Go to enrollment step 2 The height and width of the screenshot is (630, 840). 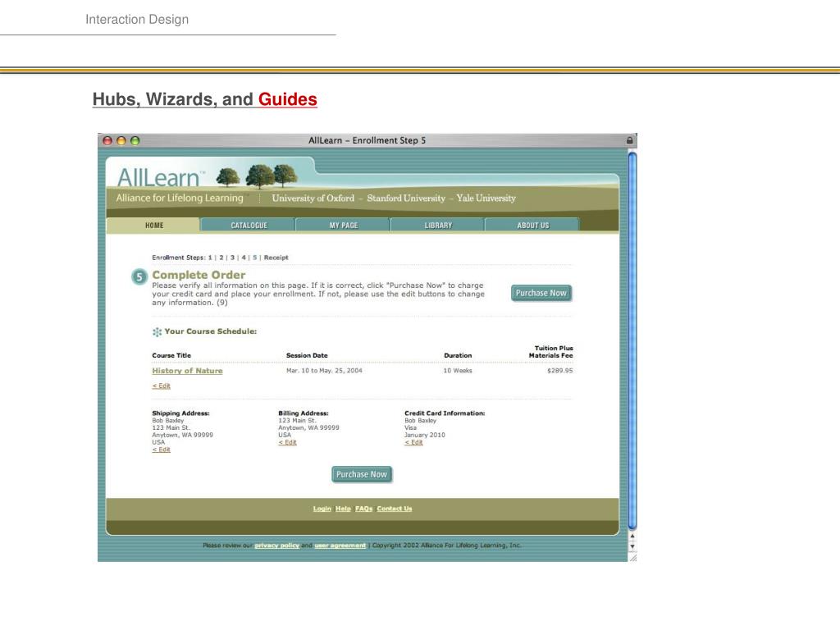coord(221,258)
